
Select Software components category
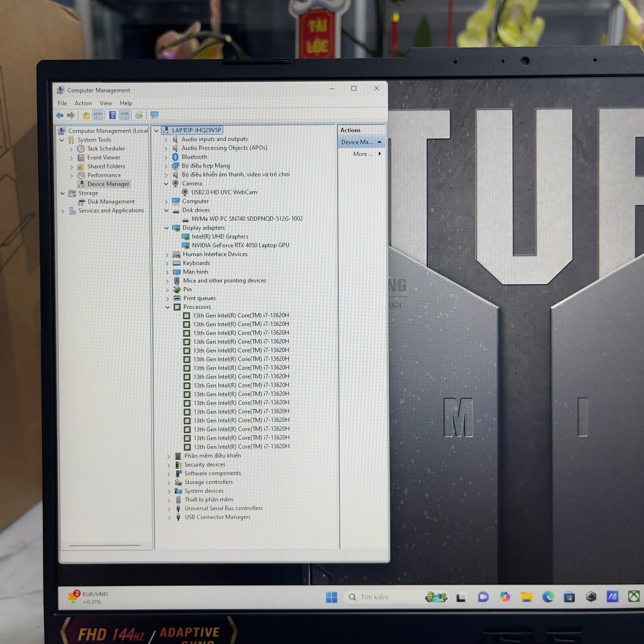(x=213, y=473)
